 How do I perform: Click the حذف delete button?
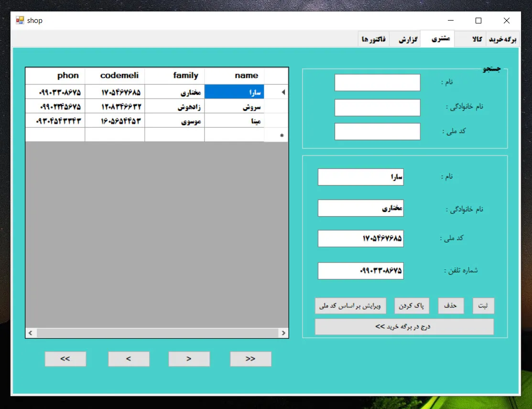451,306
